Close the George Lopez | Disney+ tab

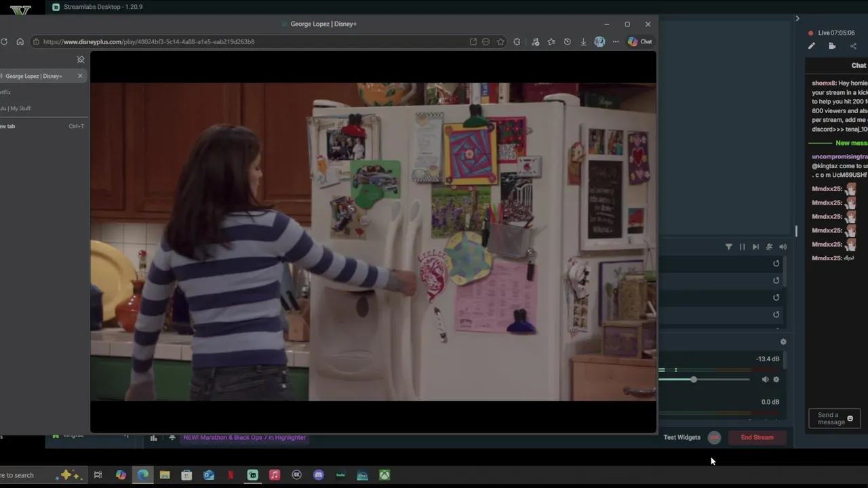pos(80,75)
